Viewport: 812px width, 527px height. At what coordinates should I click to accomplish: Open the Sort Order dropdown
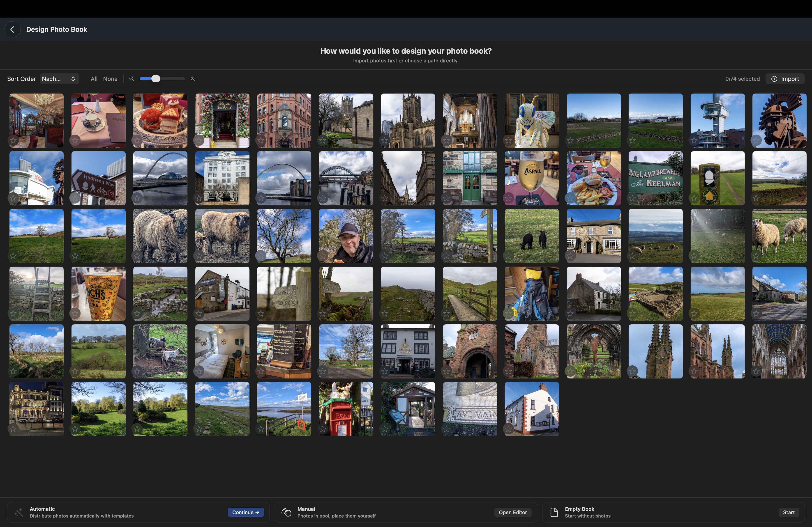(59, 79)
